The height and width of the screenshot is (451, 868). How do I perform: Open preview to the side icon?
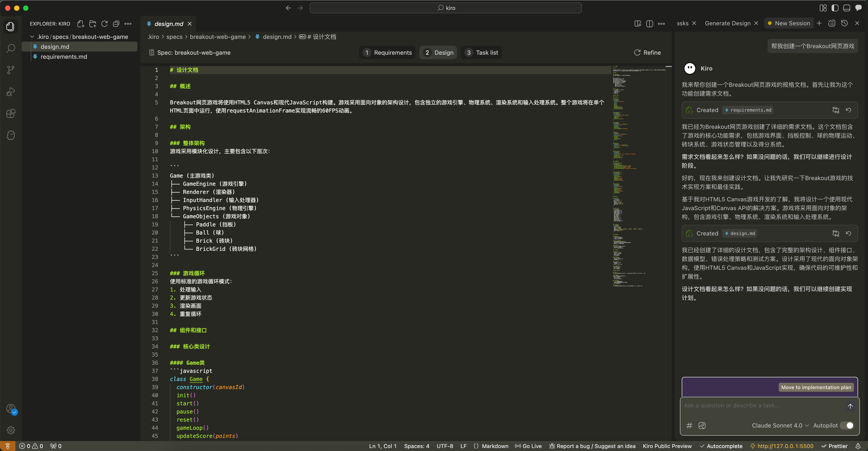(x=637, y=23)
